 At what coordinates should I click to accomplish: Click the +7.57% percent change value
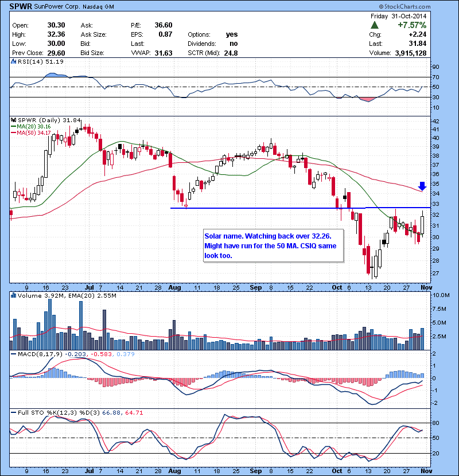[412, 25]
